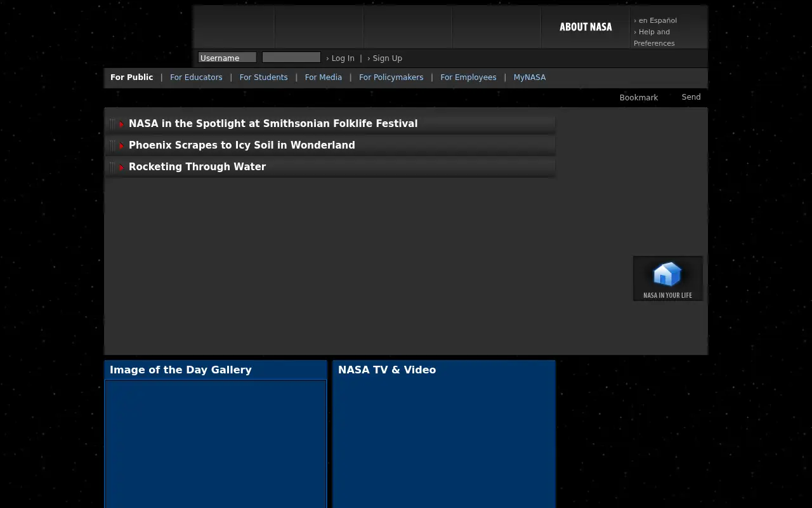This screenshot has width=812, height=508.
Task: Focus the password field next to Username
Action: coord(291,58)
